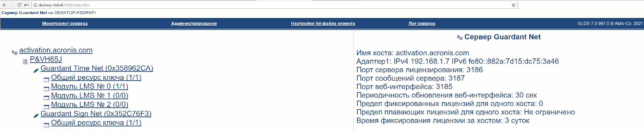The width and height of the screenshot is (644, 132).
Task: Select Модуль LMS № 1 (0/0)
Action: pyautogui.click(x=90, y=95)
